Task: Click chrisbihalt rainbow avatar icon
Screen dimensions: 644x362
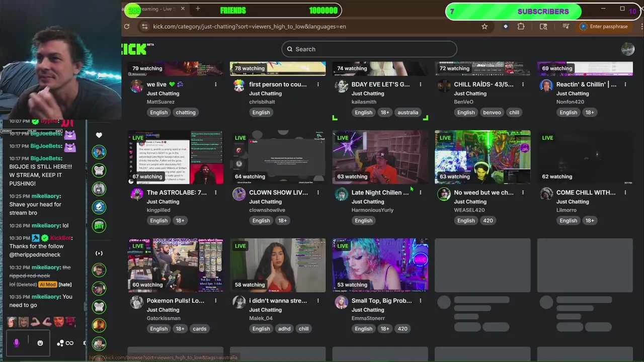Action: (x=239, y=86)
